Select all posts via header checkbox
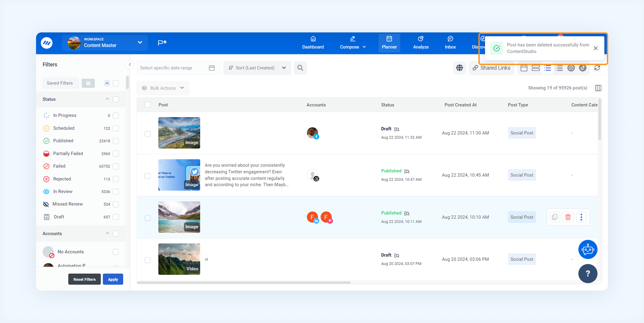Viewport: 644px width, 323px height. pos(147,105)
